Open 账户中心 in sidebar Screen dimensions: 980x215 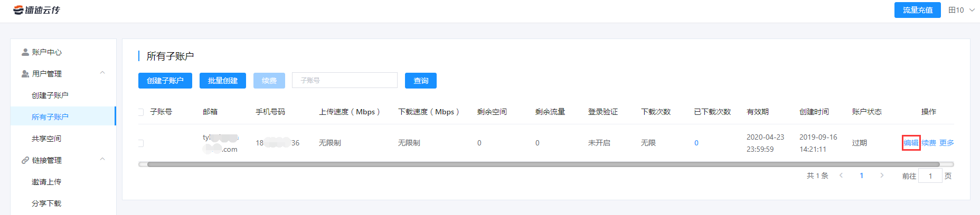(x=63, y=52)
